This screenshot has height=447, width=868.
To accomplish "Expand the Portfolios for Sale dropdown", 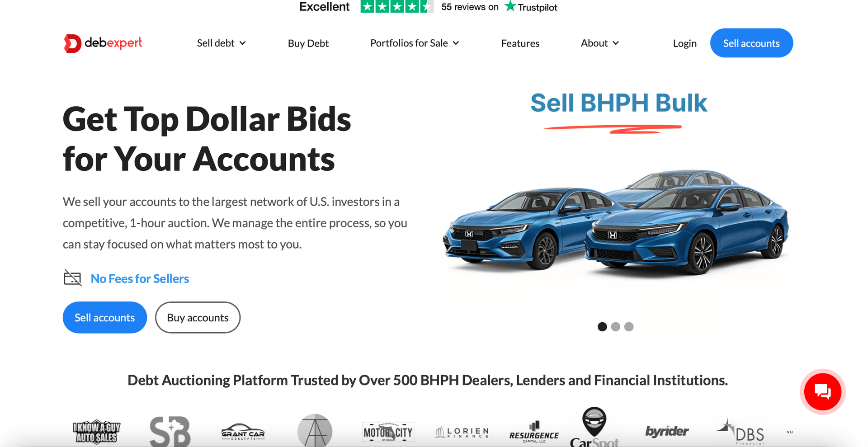I will [x=415, y=43].
